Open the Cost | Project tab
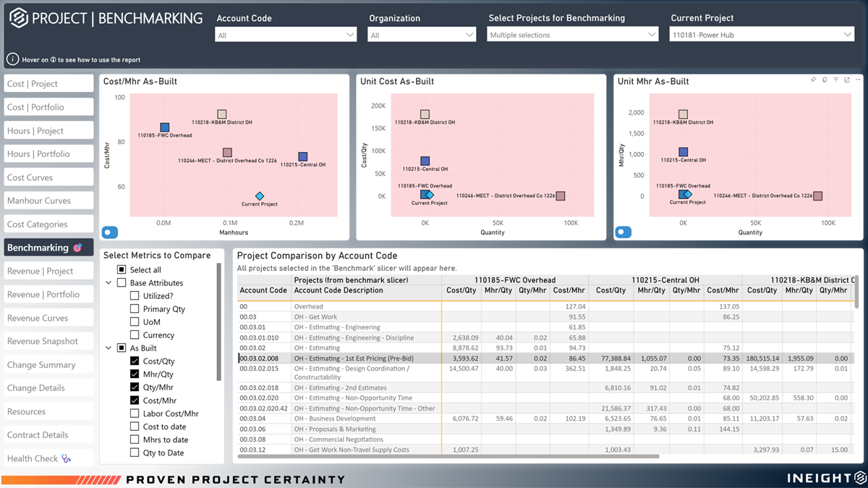The image size is (868, 488). 48,83
